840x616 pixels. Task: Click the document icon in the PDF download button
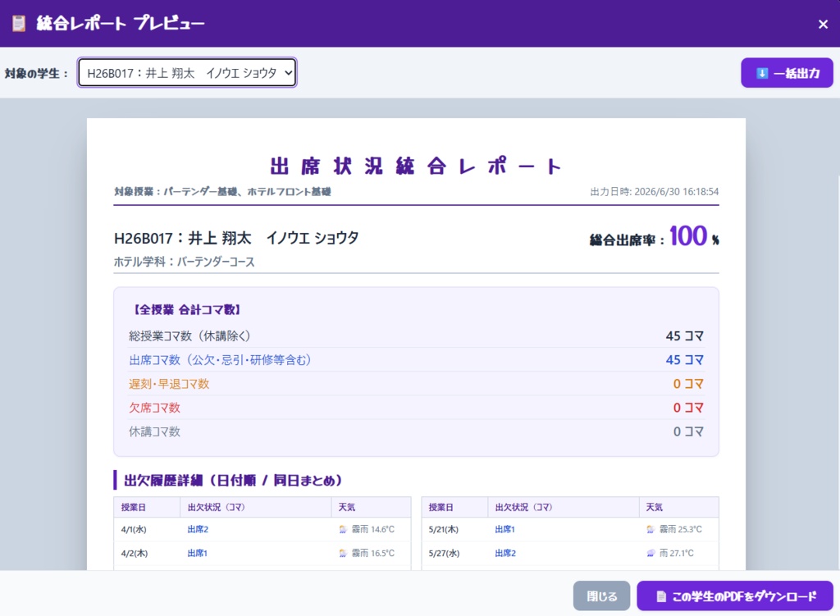click(662, 596)
